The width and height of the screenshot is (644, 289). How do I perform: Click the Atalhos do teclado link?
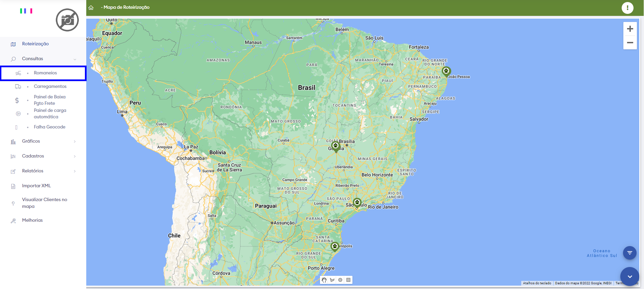click(x=537, y=283)
